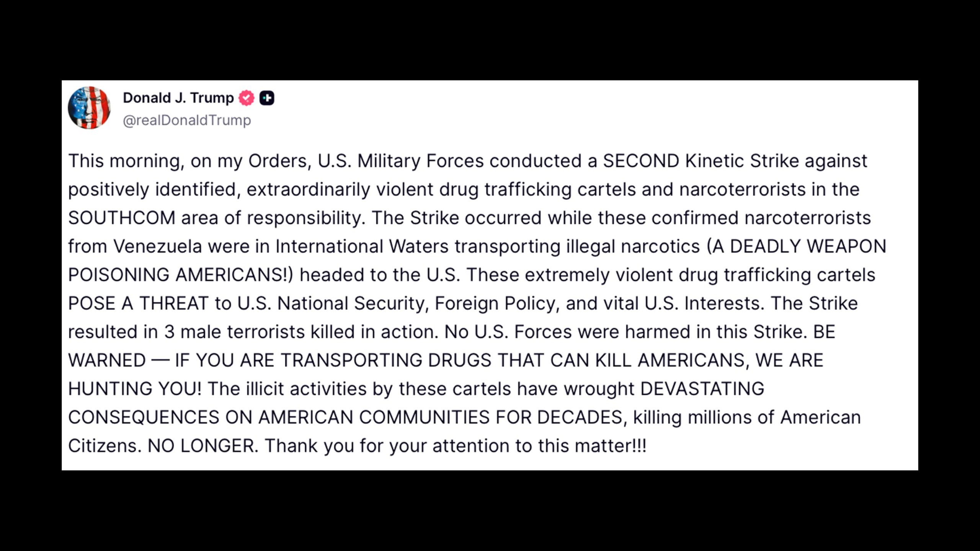
Task: Click the word SOUTHCOM in the post
Action: (x=121, y=218)
